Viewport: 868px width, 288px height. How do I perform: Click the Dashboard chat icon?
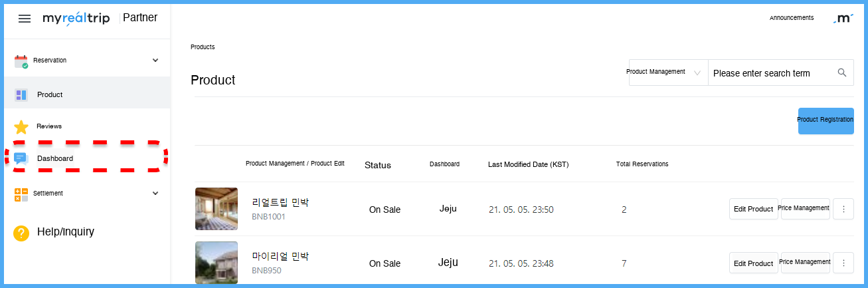21,158
